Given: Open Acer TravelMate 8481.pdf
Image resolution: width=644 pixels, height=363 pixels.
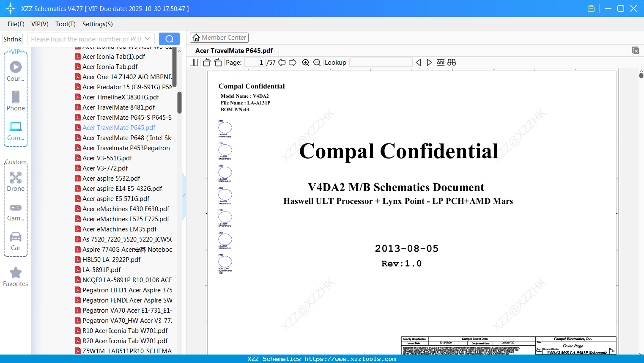Looking at the screenshot, I should pyautogui.click(x=115, y=107).
